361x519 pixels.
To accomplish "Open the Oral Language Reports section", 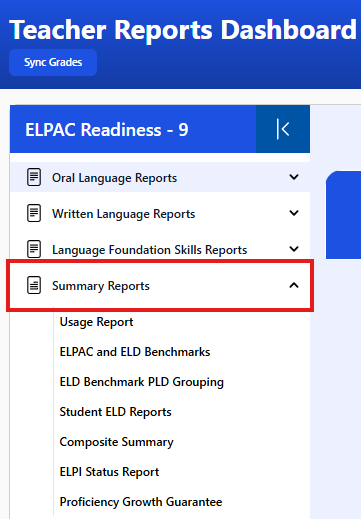I will click(160, 177).
